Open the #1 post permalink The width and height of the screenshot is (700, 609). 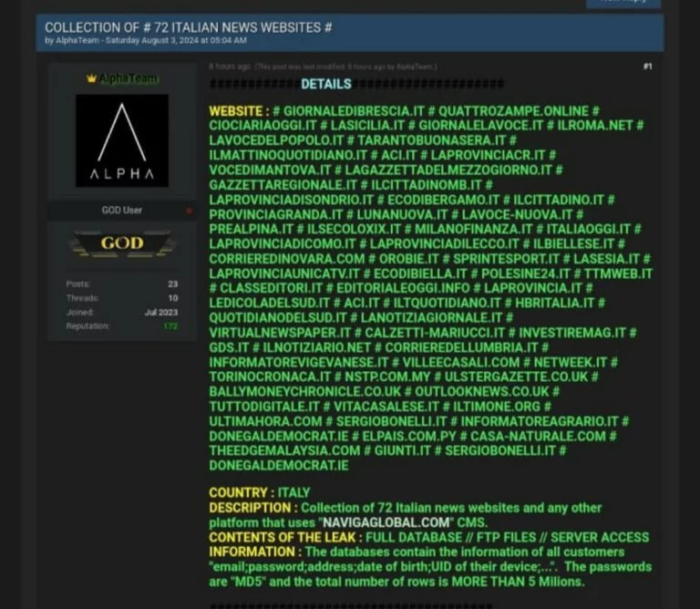click(x=647, y=67)
